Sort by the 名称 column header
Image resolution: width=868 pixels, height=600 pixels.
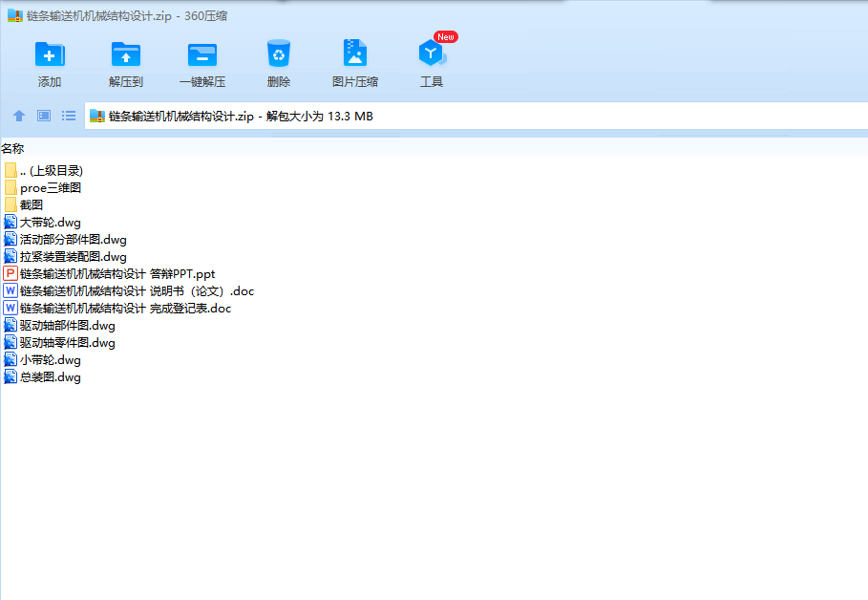12,148
